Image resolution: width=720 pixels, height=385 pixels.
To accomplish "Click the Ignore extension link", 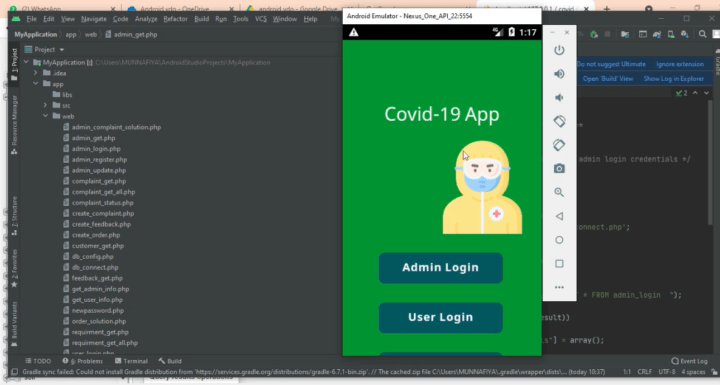I will click(x=680, y=64).
